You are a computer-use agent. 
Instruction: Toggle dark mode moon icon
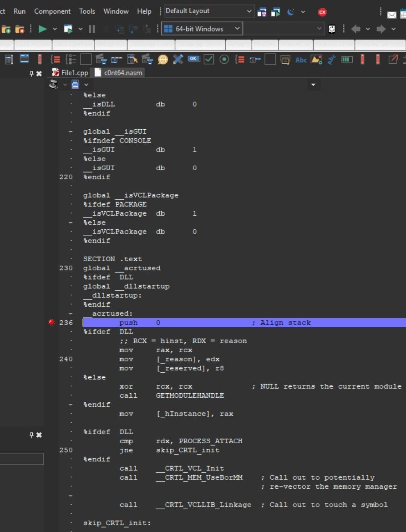291,12
